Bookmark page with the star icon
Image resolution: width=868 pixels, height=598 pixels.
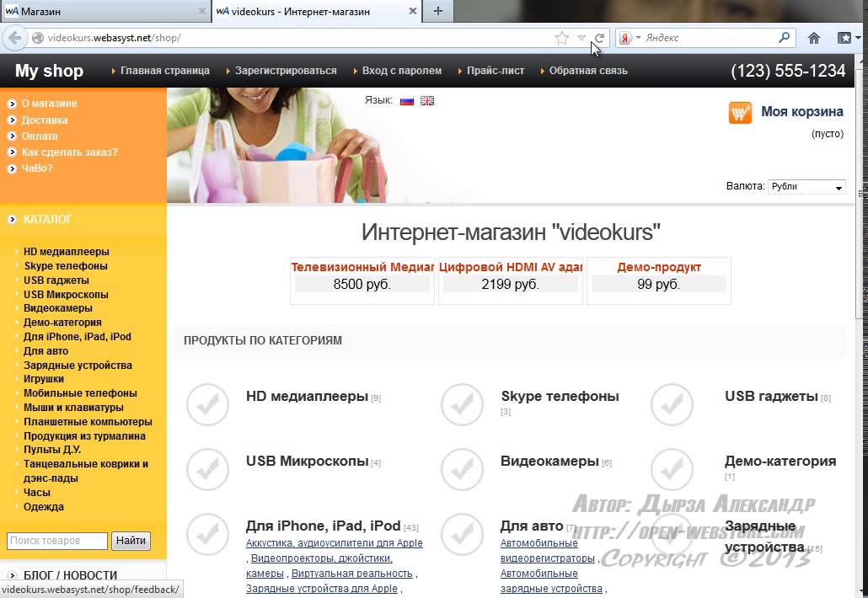(562, 38)
